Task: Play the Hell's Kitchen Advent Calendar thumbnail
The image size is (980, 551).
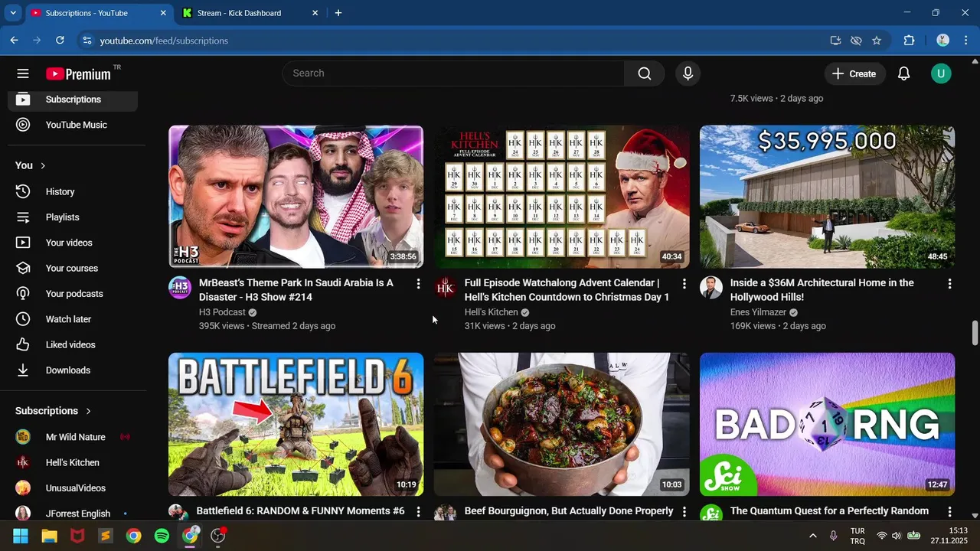Action: point(561,197)
